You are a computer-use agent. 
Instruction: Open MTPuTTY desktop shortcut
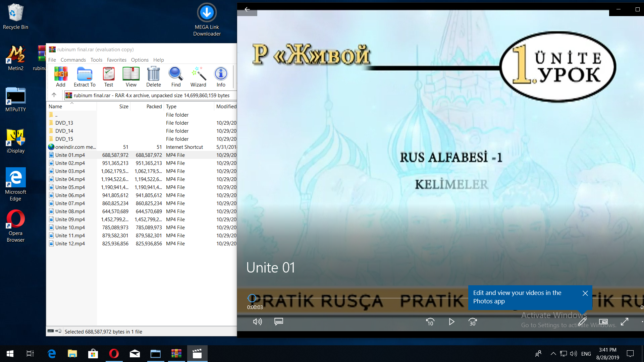click(15, 100)
